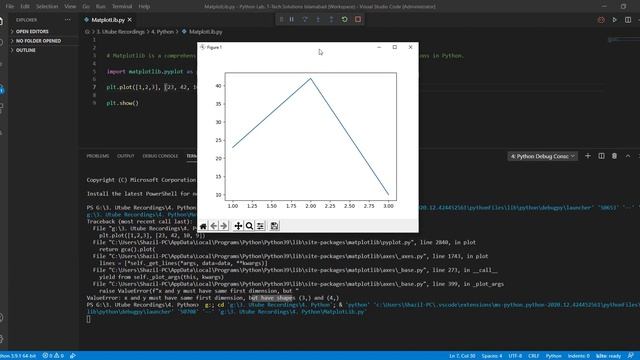
Task: Open the Run menu
Action: pyautogui.click(x=100, y=7)
